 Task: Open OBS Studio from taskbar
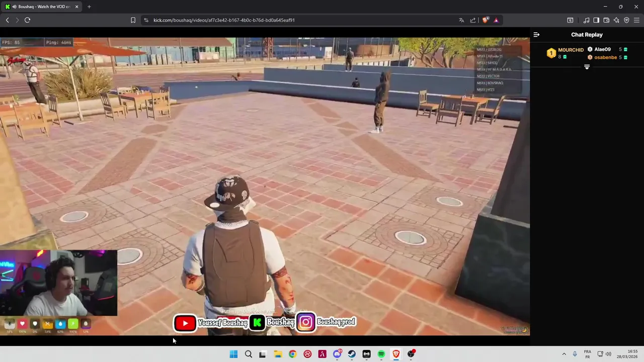pyautogui.click(x=411, y=354)
